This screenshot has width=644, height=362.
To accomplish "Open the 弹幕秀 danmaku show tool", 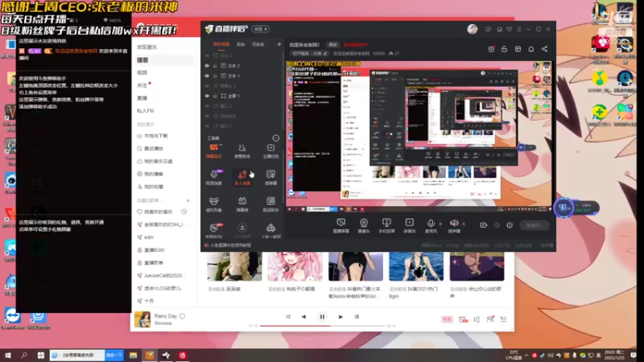I will coord(242,204).
